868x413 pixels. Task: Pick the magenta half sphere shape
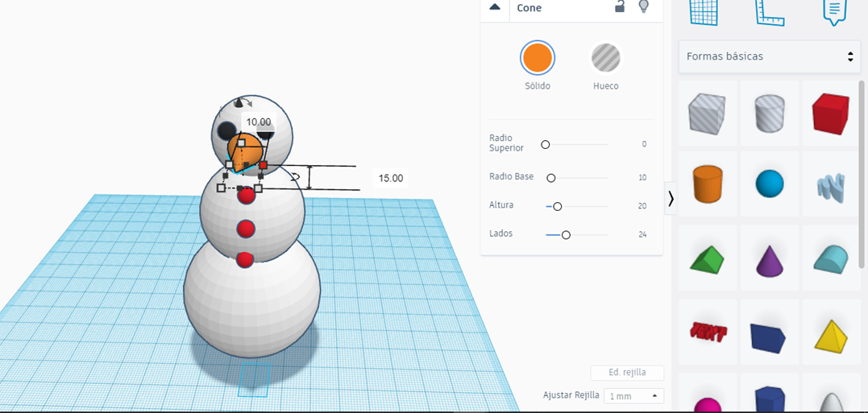coord(707,405)
